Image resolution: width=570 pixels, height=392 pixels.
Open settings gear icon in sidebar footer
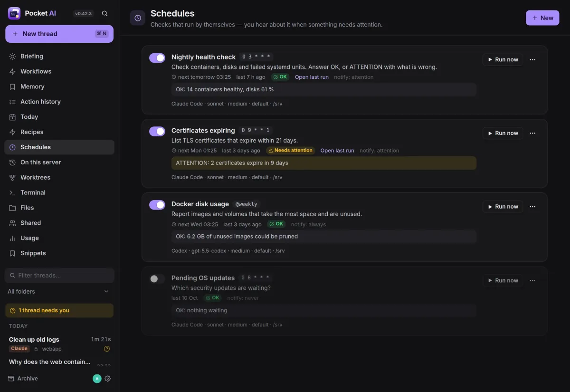tap(108, 379)
